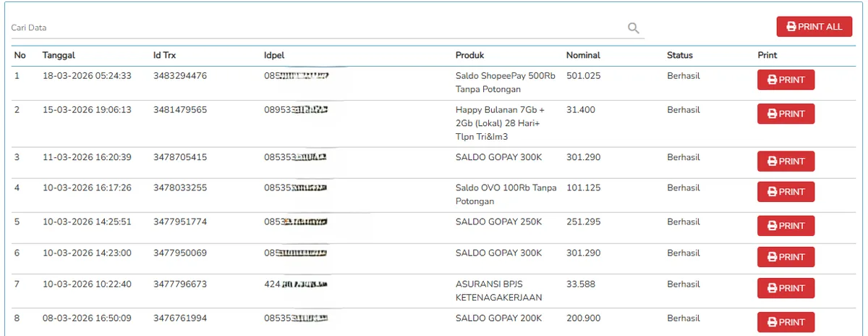
Task: Select date 11-03-2026 16:20:39
Action: click(87, 157)
